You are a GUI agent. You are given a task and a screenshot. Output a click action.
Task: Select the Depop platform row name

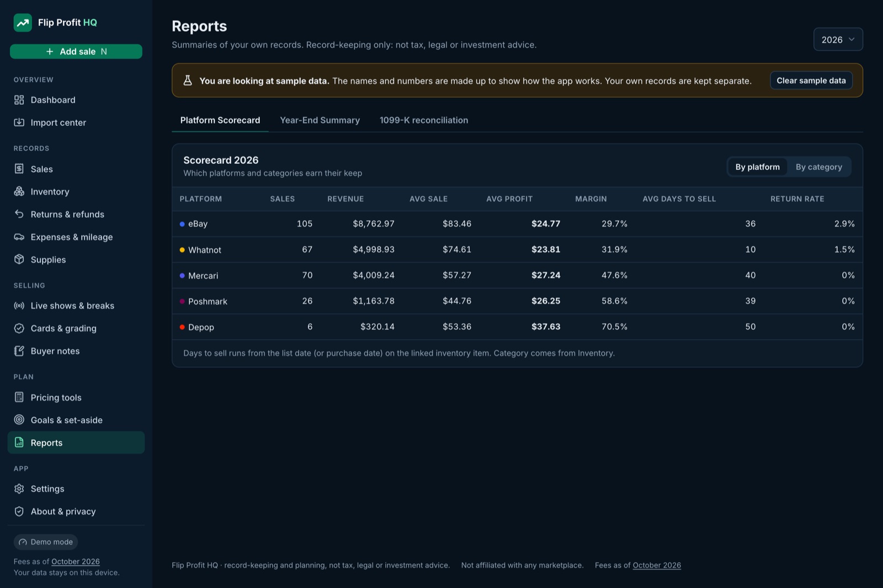click(x=201, y=327)
